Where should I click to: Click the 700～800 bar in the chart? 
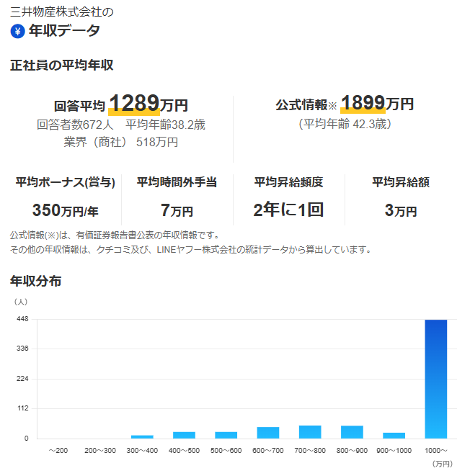pyautogui.click(x=310, y=432)
